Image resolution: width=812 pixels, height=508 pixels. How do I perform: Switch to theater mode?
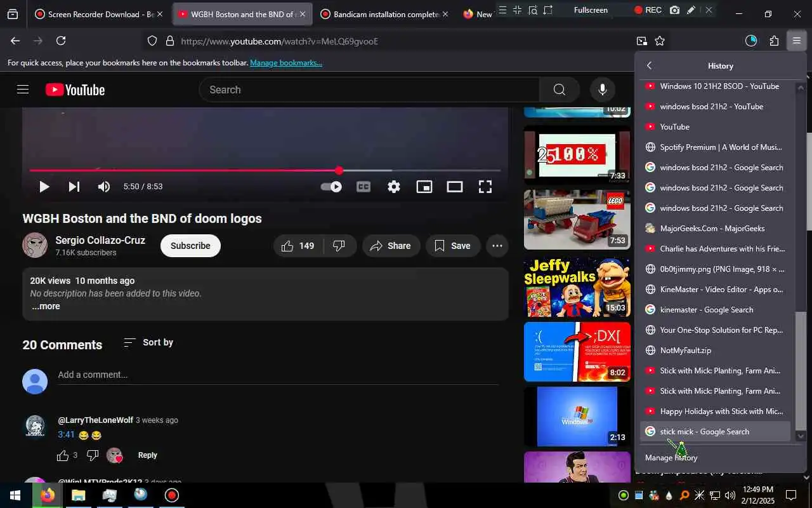(x=455, y=187)
